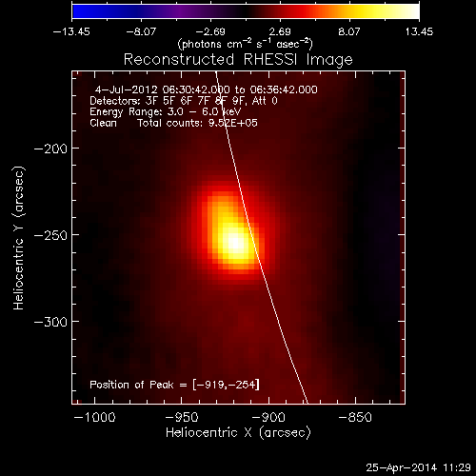
Task: Click the Detectors list annotation
Action: (x=184, y=101)
